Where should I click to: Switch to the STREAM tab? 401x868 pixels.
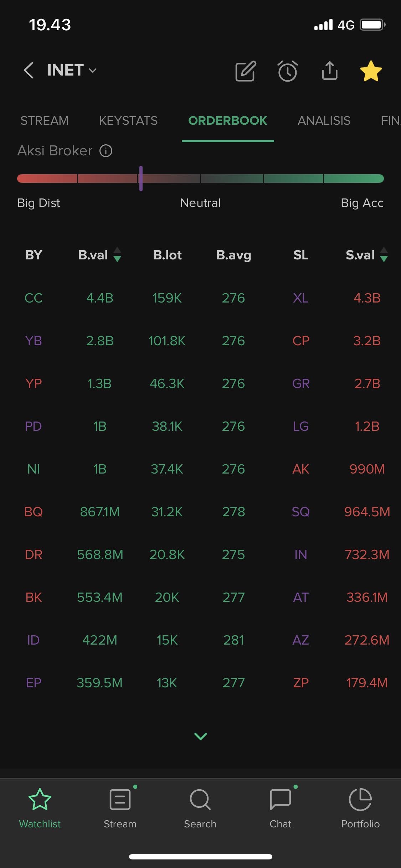[44, 121]
